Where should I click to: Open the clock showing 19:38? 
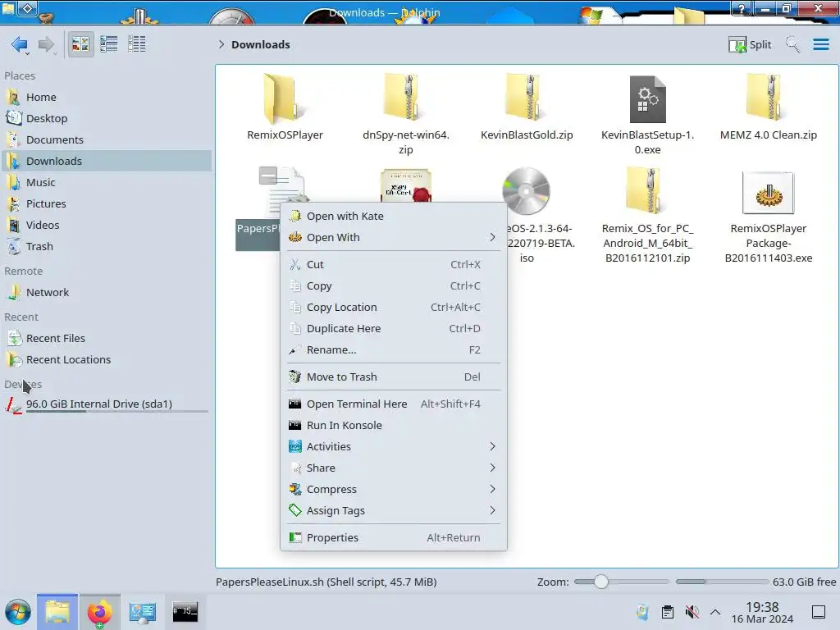(x=762, y=612)
